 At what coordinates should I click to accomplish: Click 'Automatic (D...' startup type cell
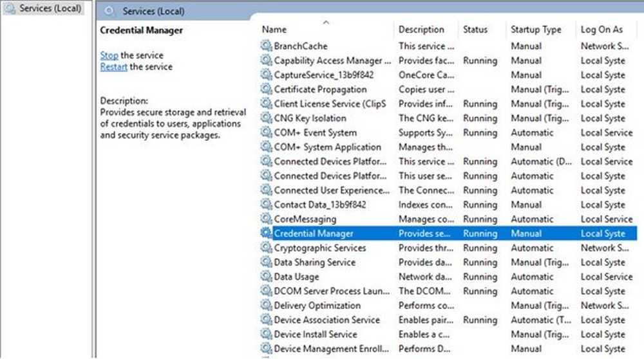pos(541,161)
